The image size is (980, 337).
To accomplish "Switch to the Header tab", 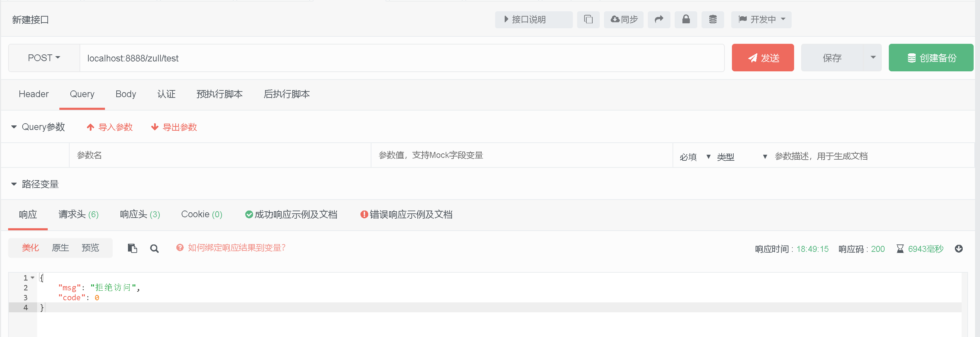I will point(34,94).
